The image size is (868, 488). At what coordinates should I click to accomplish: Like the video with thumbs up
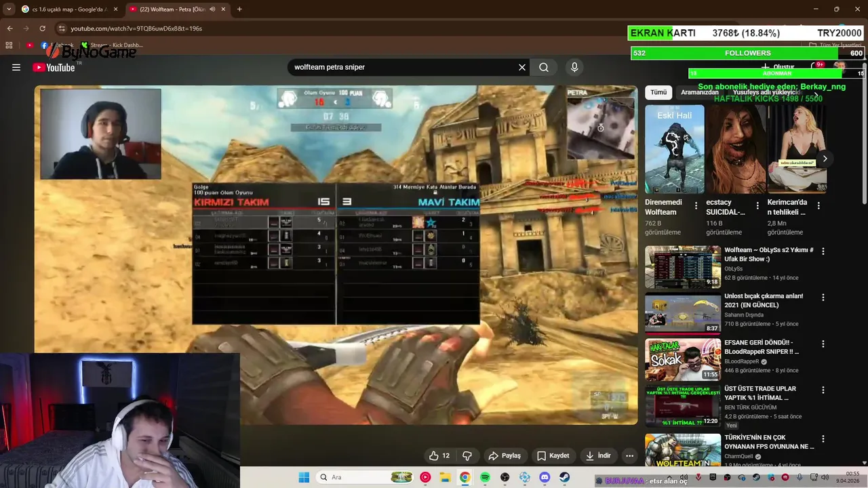pos(439,455)
